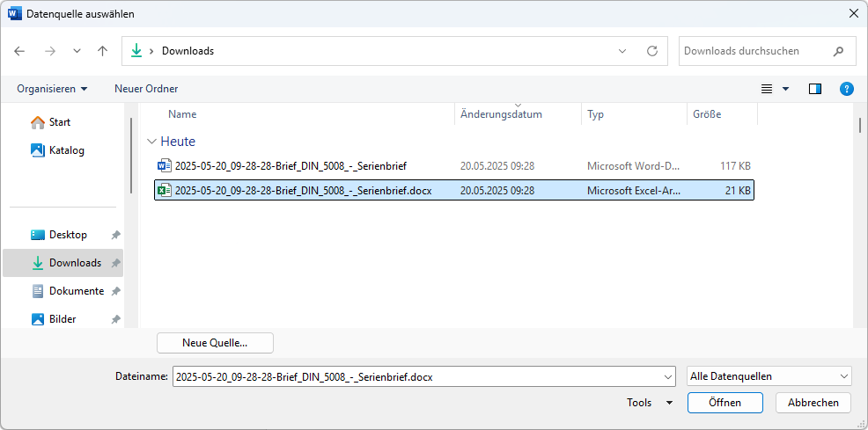Select the Word document Serienbrief file

(x=454, y=165)
